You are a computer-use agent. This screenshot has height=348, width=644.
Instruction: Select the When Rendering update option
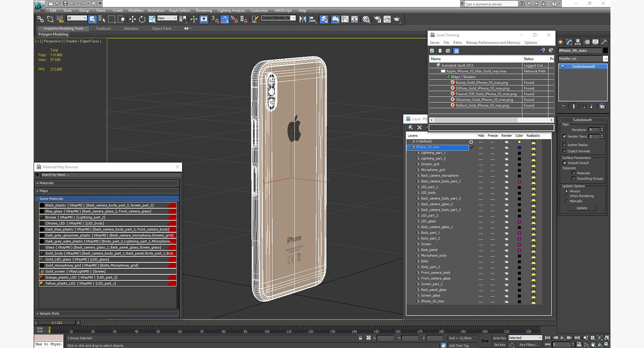566,196
